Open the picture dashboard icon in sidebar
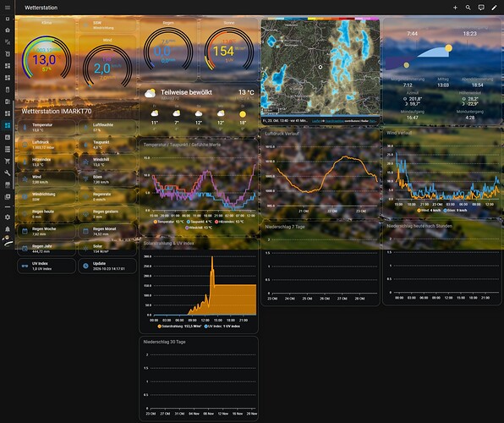Viewport: 504px width, 423px height. [8, 137]
